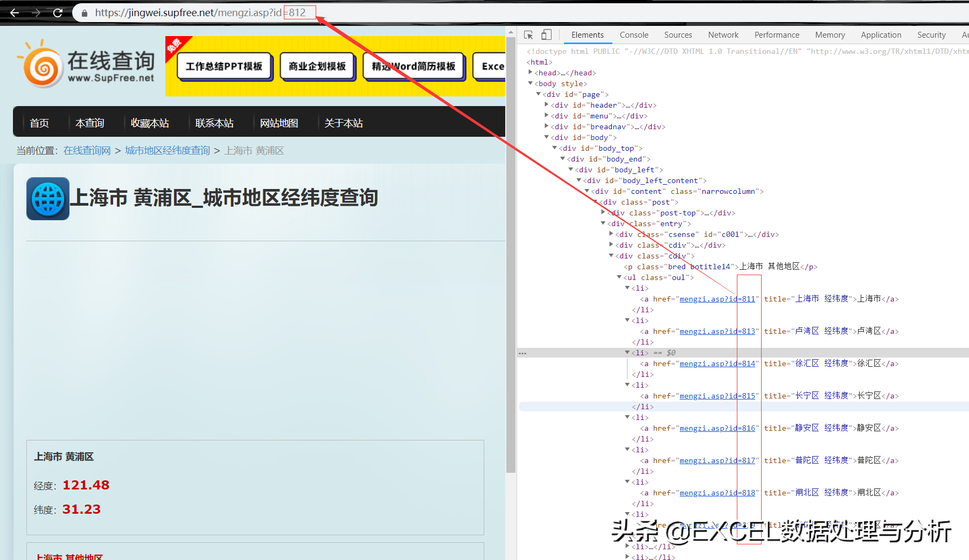Image resolution: width=969 pixels, height=560 pixels.
Task: Select the doctype declaration line
Action: click(x=748, y=51)
